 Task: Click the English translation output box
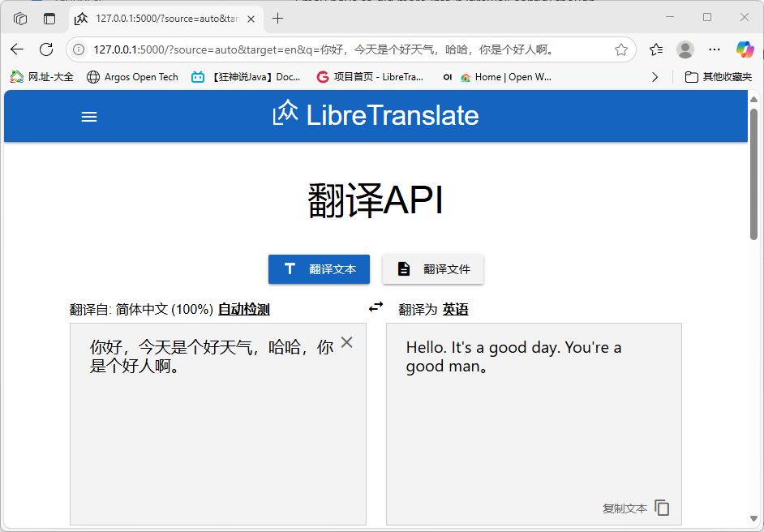point(534,424)
